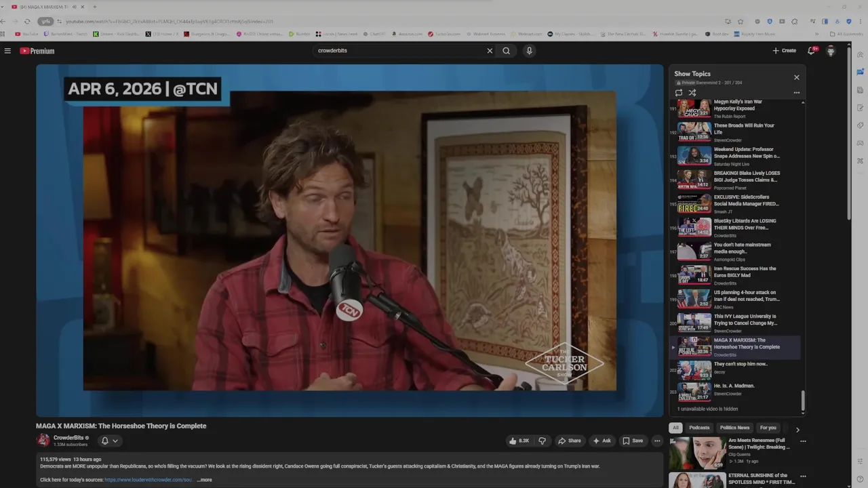Click the playlist panel scrollbar
Screen dimensions: 868x488
pos(803,401)
